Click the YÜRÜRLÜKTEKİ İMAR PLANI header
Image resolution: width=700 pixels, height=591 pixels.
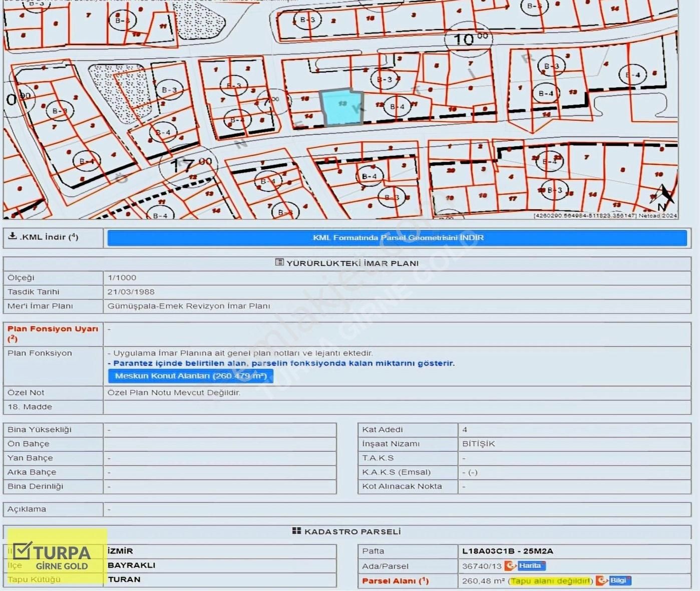(353, 263)
